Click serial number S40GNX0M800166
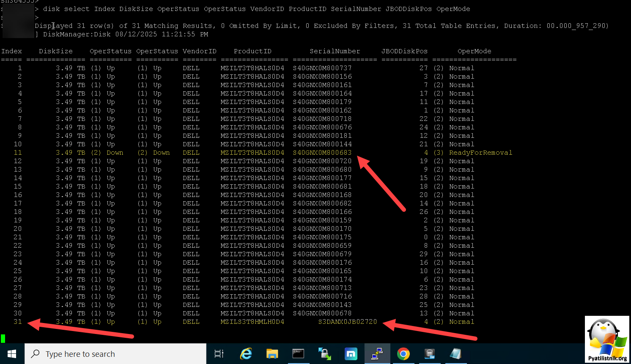This screenshot has width=631, height=364. (x=322, y=212)
